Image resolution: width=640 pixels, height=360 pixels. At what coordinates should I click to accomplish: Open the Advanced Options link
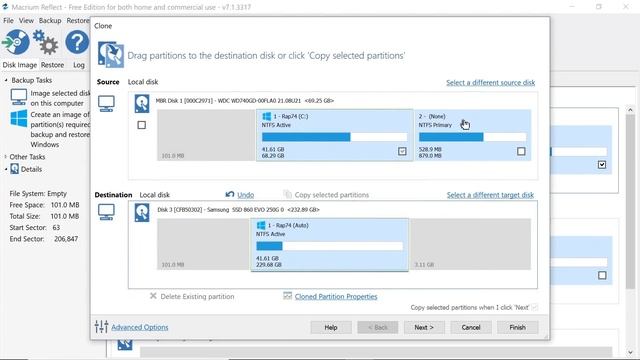[140, 327]
